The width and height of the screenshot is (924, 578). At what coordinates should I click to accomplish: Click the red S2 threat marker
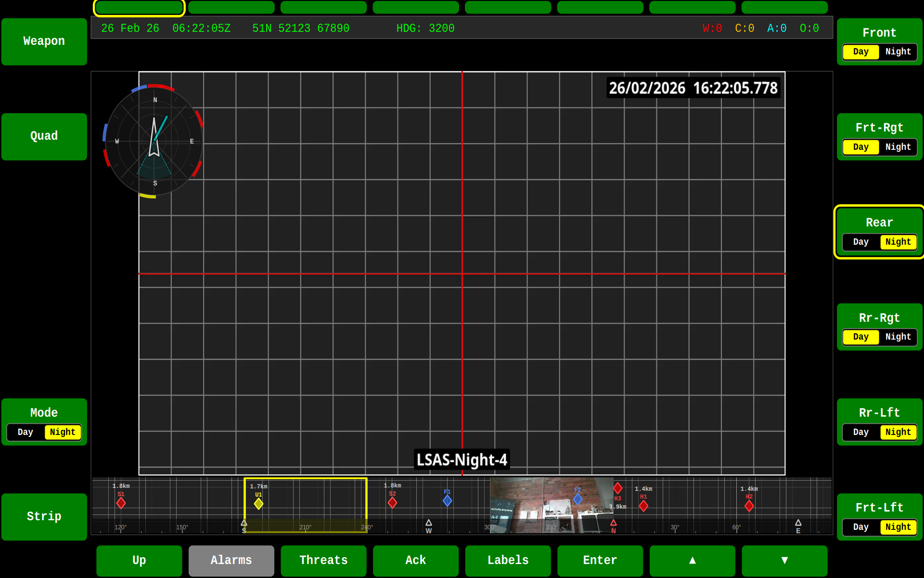point(392,503)
